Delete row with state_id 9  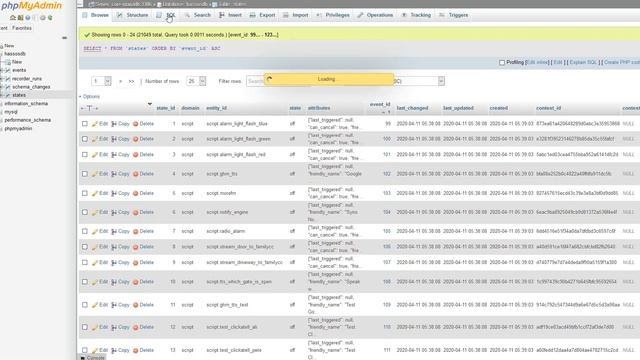coord(143,262)
